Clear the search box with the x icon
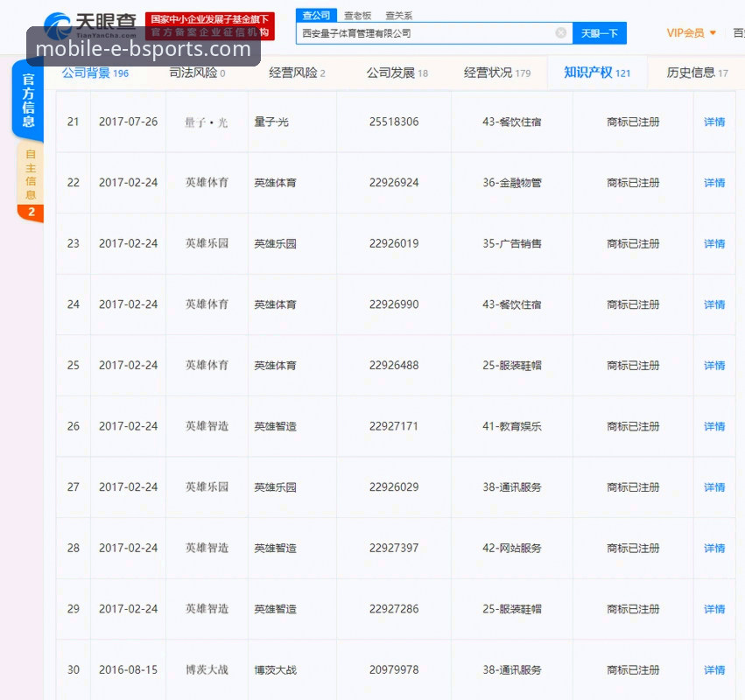The height and width of the screenshot is (700, 745). pyautogui.click(x=560, y=32)
